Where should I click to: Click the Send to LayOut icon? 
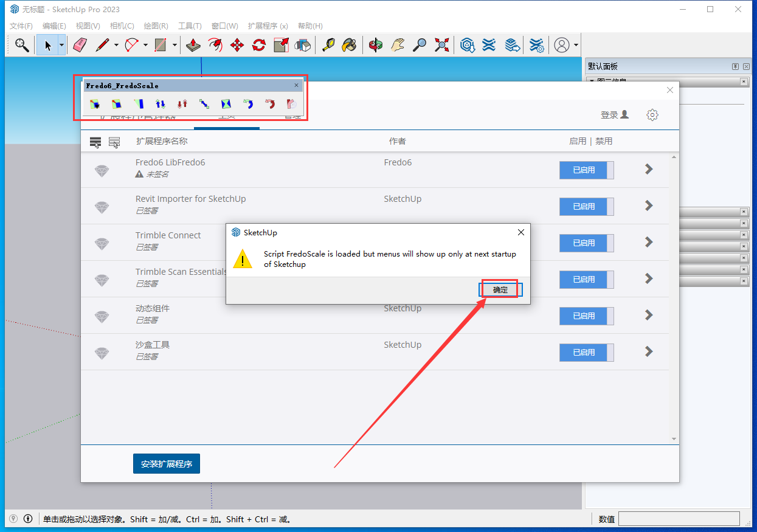coord(513,45)
